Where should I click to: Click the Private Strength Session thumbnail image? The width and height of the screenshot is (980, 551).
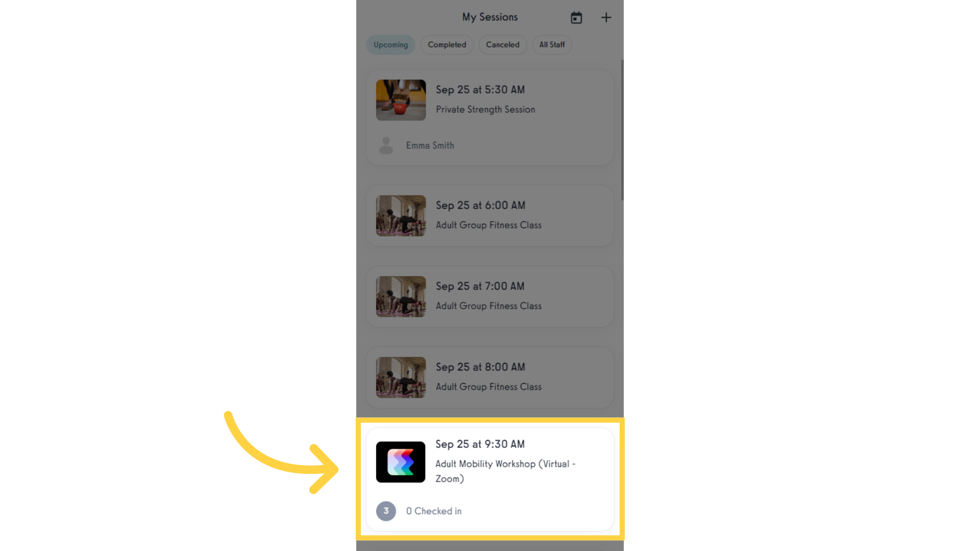point(401,99)
